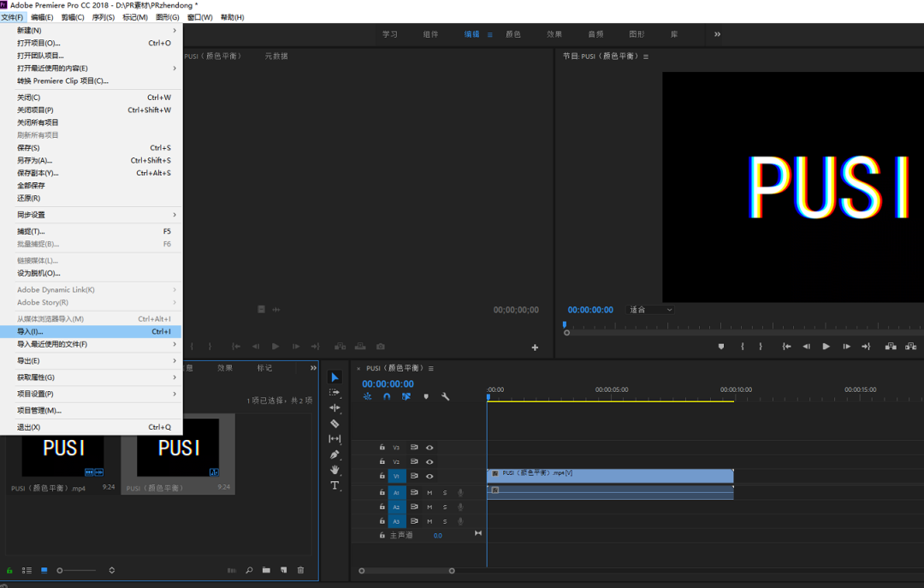This screenshot has width=924, height=588.
Task: Select the Ripple Edit tool
Action: 335,407
